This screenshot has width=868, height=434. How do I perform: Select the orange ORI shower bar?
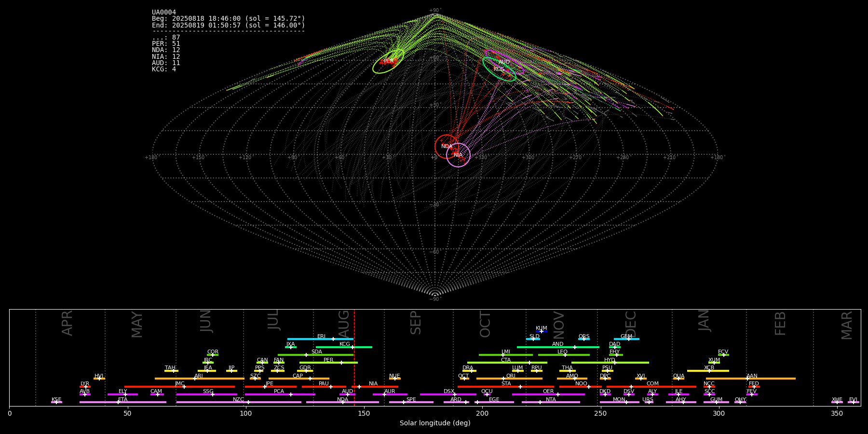[x=509, y=379]
